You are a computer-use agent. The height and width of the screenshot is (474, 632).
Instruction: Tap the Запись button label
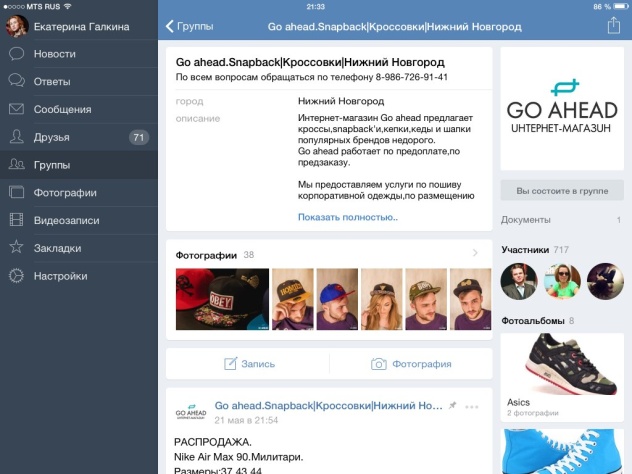(x=258, y=364)
